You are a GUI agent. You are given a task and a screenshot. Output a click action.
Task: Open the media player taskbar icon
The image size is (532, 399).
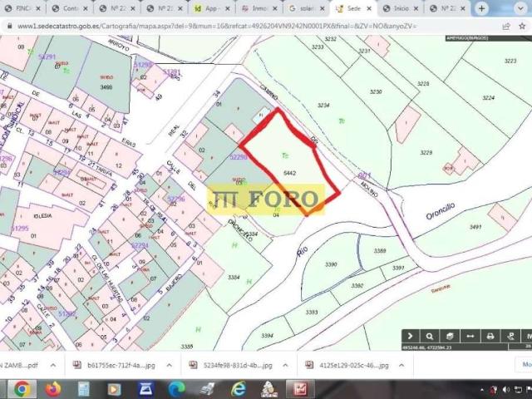click(x=115, y=390)
